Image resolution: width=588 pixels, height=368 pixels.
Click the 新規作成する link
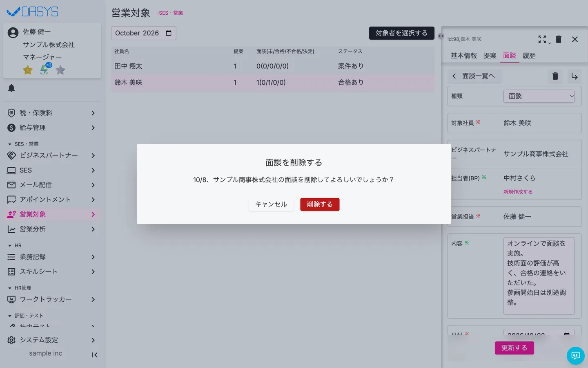point(518,192)
